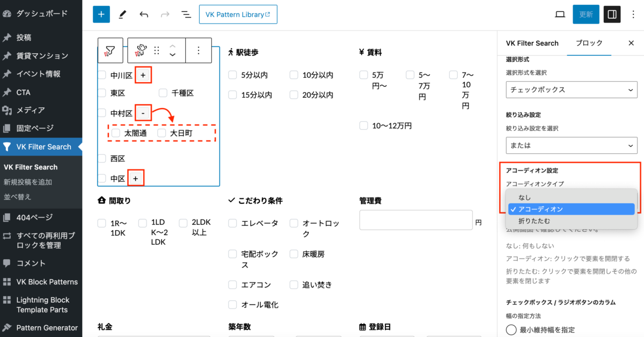Tick the エレベータ checkbox
The width and height of the screenshot is (644, 337).
coord(232,223)
